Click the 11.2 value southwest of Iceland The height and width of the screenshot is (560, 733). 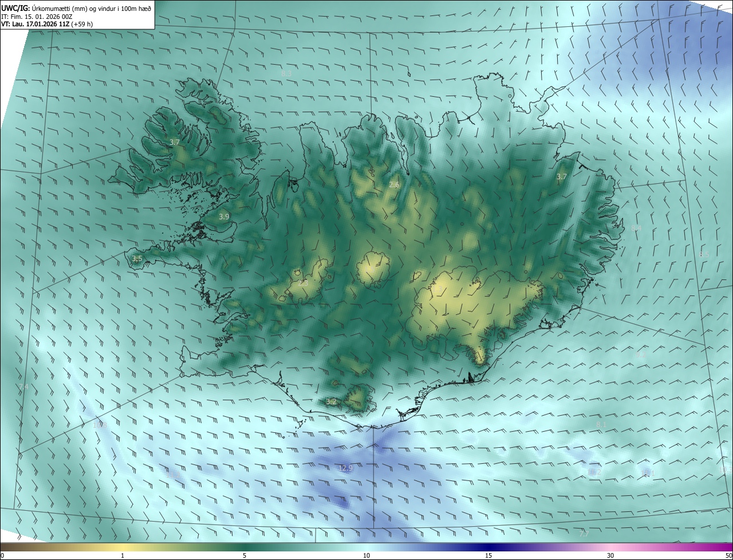point(173,474)
